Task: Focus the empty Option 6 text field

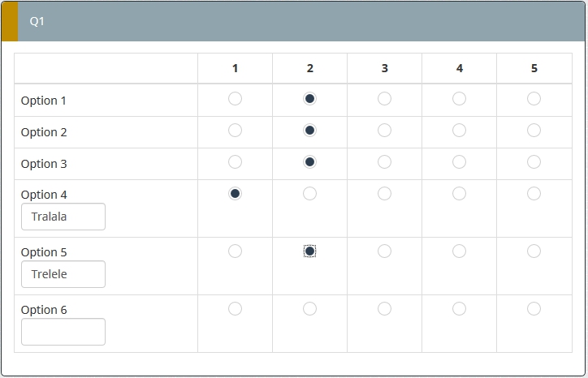Action: point(63,332)
